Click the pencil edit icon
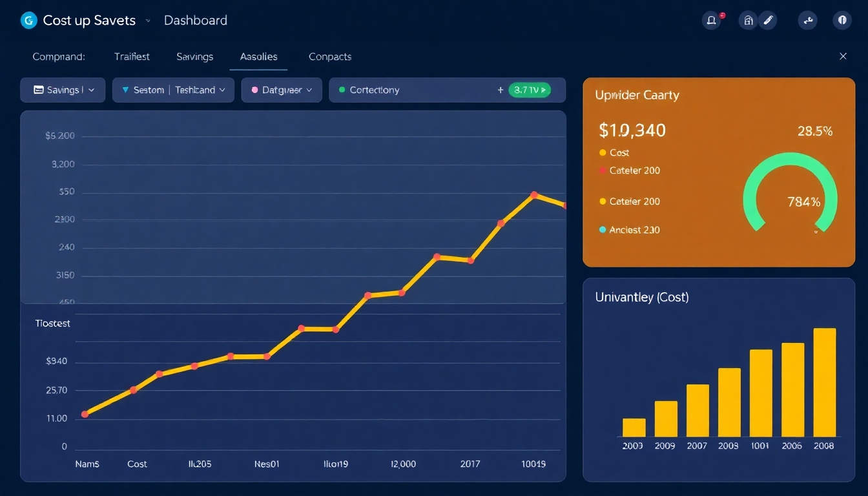This screenshot has width=868, height=496. tap(768, 21)
